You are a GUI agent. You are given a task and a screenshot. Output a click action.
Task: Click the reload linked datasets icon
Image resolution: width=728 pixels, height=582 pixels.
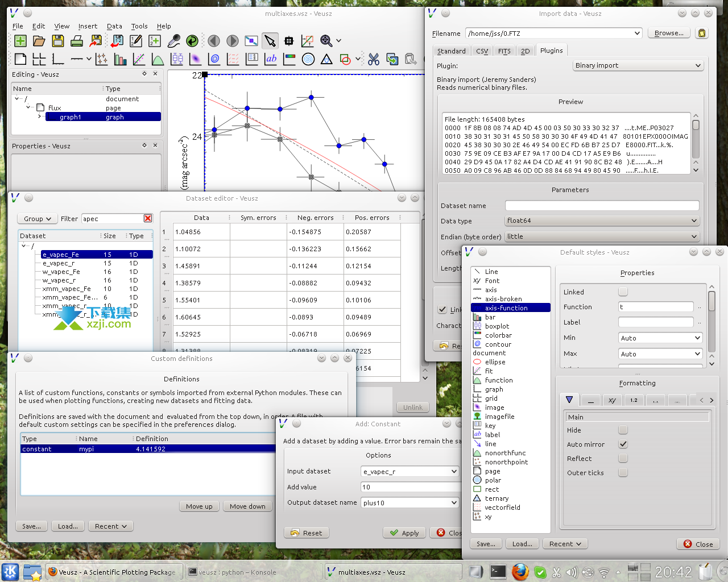click(x=192, y=40)
